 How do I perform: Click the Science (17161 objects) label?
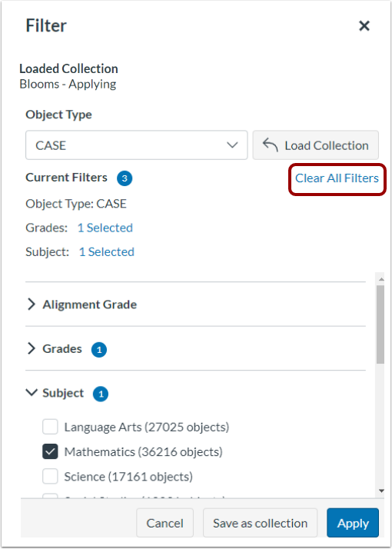point(128,477)
